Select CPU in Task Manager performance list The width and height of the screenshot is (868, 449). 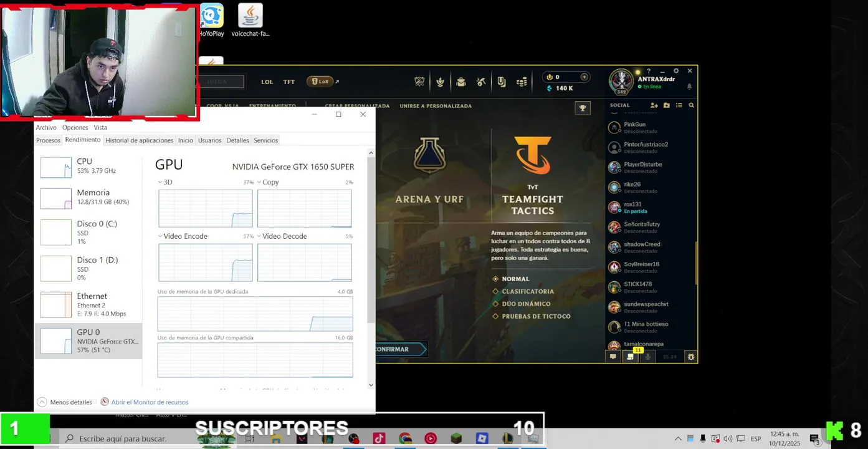click(88, 167)
